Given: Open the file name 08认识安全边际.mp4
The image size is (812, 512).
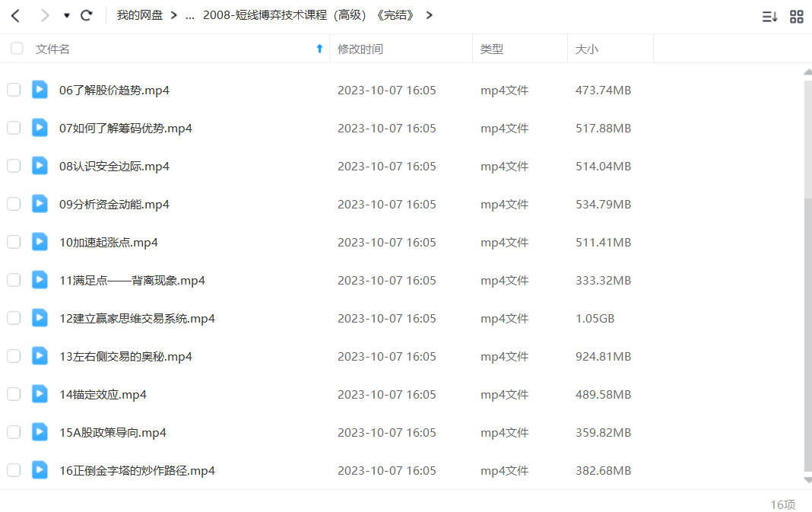Looking at the screenshot, I should pyautogui.click(x=115, y=167).
